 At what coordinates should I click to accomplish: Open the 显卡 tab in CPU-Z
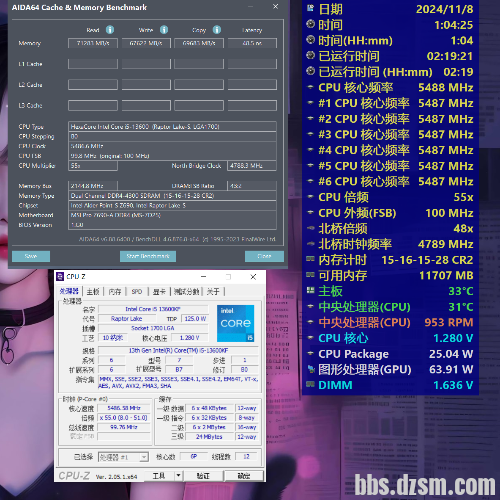point(159,292)
